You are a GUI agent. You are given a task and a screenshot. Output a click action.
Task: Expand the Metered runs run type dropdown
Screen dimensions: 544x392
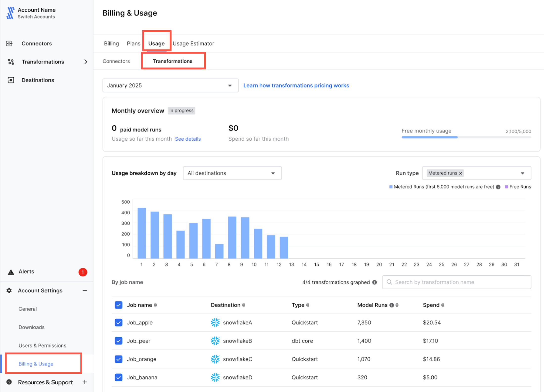[x=524, y=173]
